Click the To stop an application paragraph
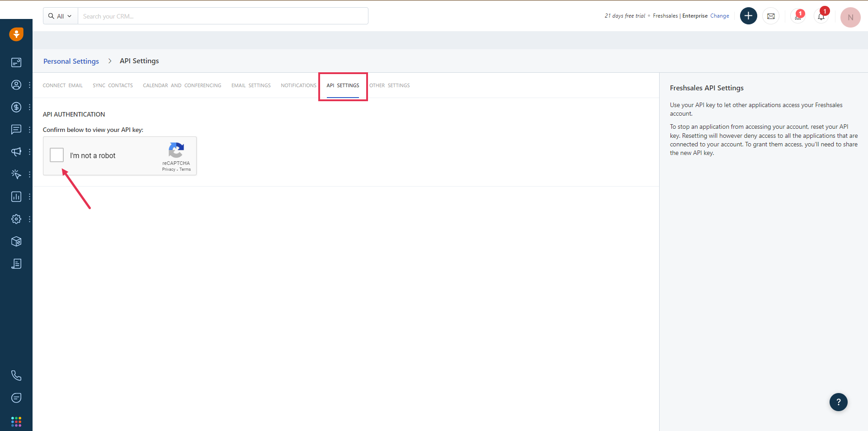Screen dimensions: 868x431 tap(764, 140)
